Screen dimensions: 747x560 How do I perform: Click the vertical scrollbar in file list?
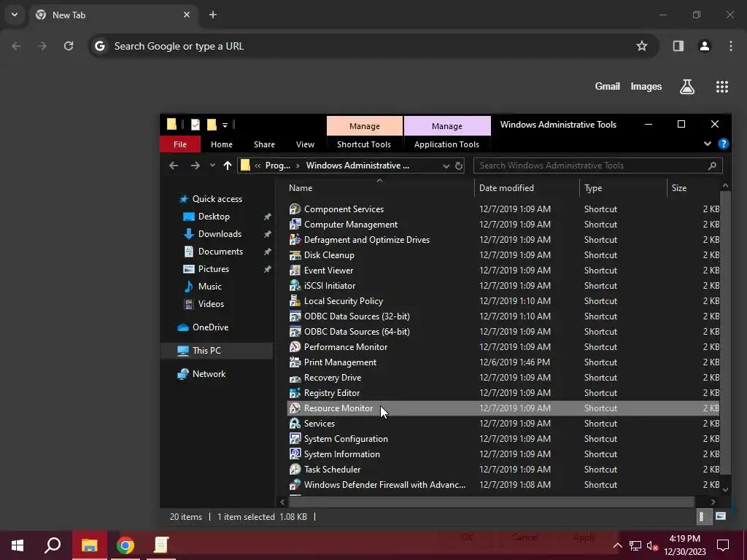725,331
